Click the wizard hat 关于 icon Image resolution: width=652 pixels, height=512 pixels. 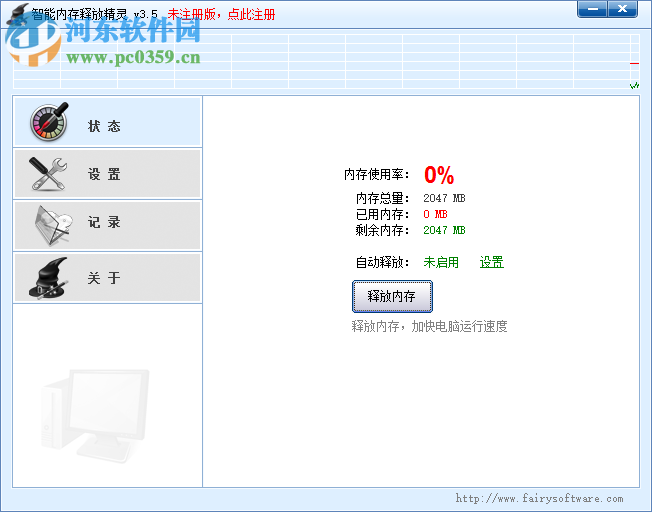point(48,277)
